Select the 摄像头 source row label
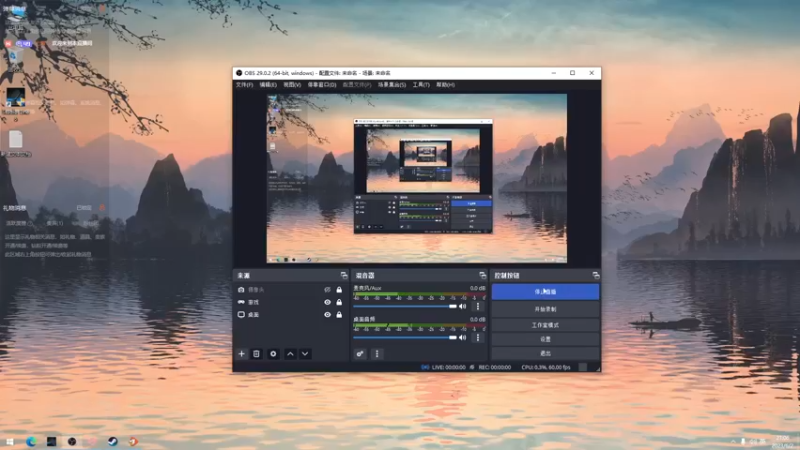Viewport: 800px width, 450px height. coord(256,290)
